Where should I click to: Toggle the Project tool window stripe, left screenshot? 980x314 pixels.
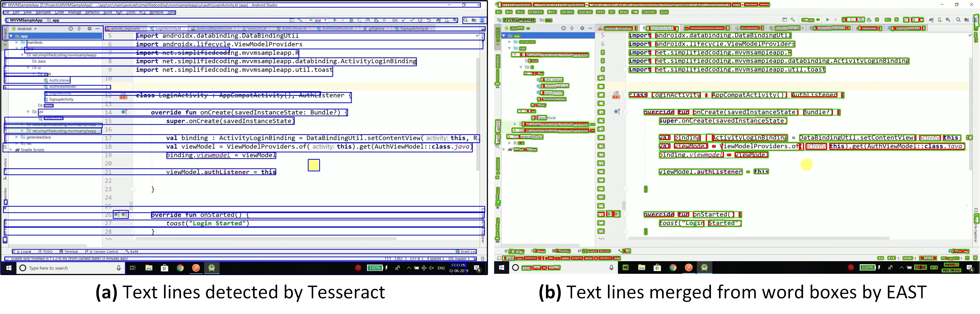[x=5, y=34]
